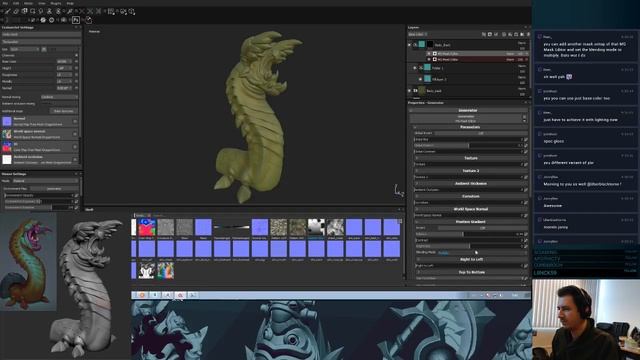
Task: Open the Plugins menu
Action: click(x=56, y=3)
